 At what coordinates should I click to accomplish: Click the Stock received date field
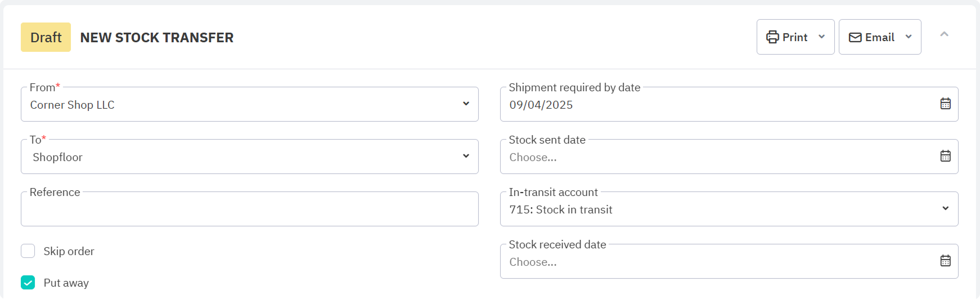pos(714,262)
